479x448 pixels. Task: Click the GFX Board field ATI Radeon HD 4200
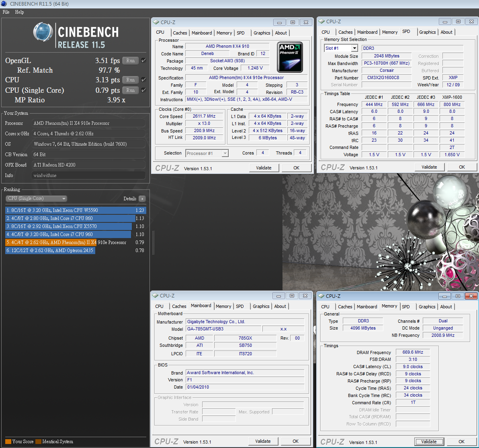(88, 165)
